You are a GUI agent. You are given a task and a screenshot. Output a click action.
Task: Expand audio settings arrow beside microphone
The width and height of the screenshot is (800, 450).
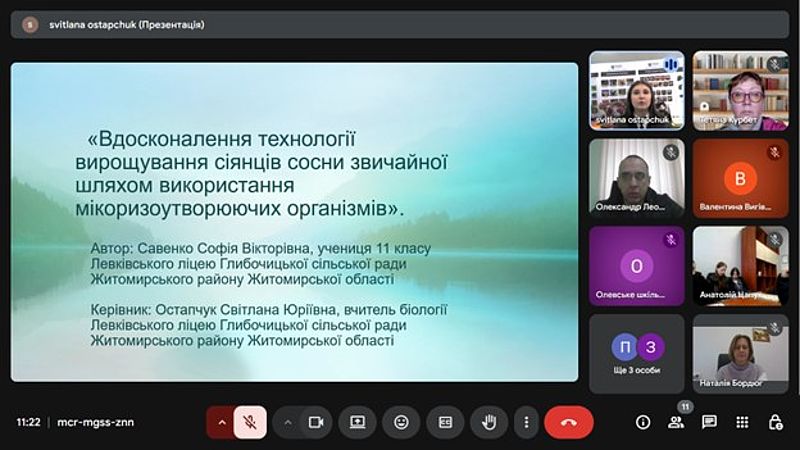tap(221, 422)
